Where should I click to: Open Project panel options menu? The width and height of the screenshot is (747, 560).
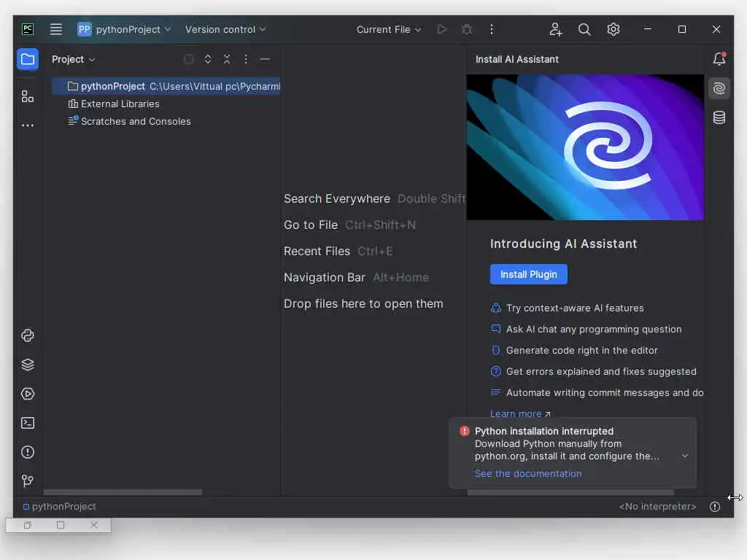pyautogui.click(x=246, y=59)
